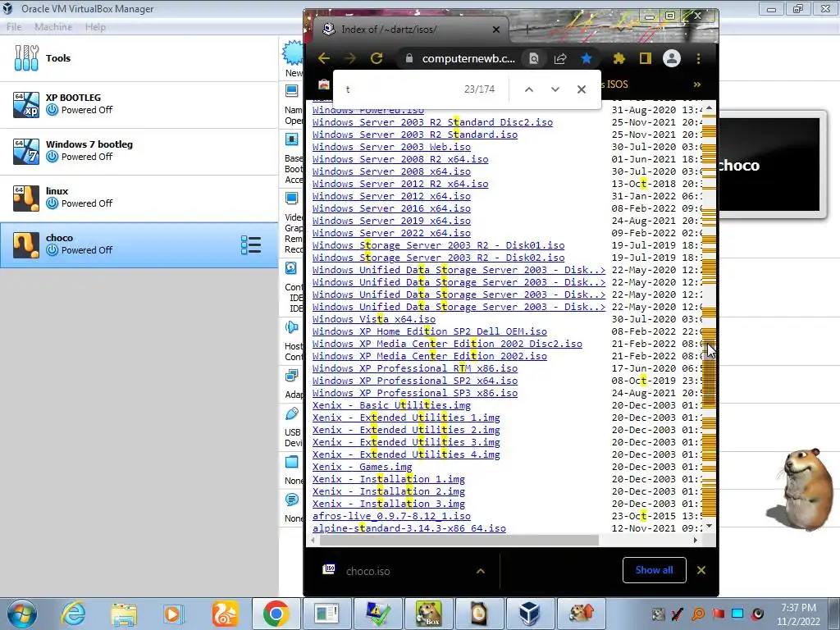Open the UC Browser squirrel icon on taskbar
This screenshot has width=840, height=630.
click(225, 614)
